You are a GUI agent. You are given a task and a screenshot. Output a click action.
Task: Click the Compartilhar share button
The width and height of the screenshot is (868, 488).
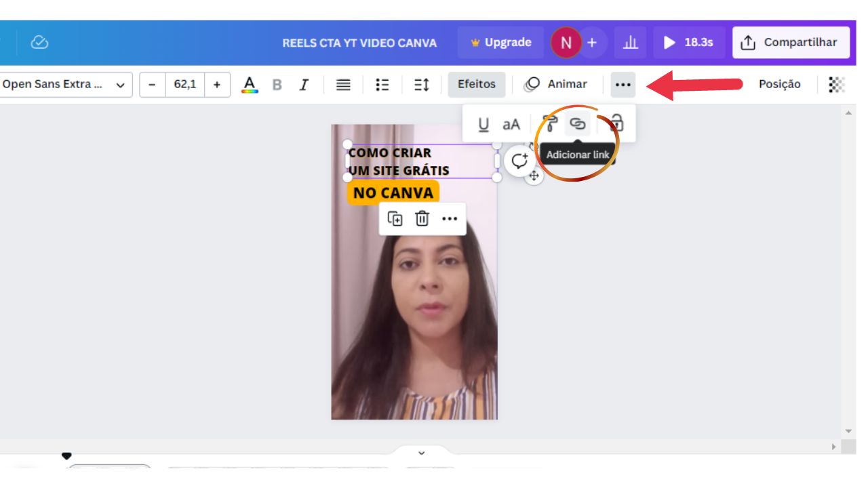point(791,43)
